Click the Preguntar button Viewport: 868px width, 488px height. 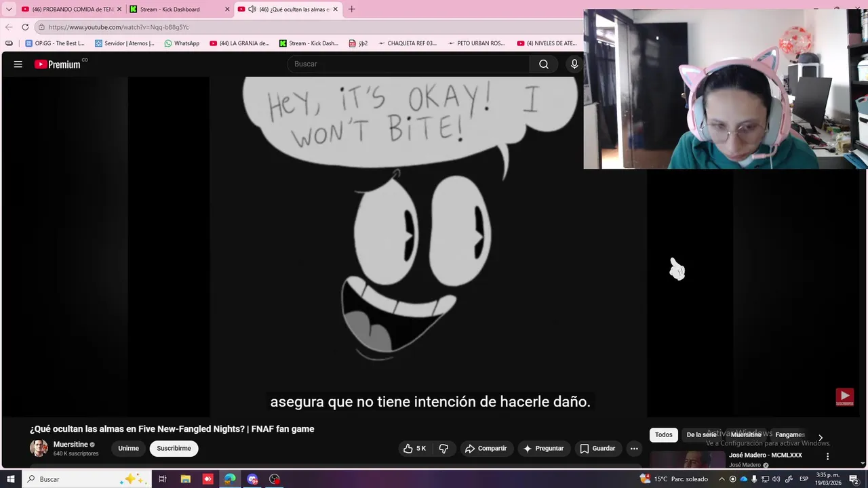coord(543,449)
